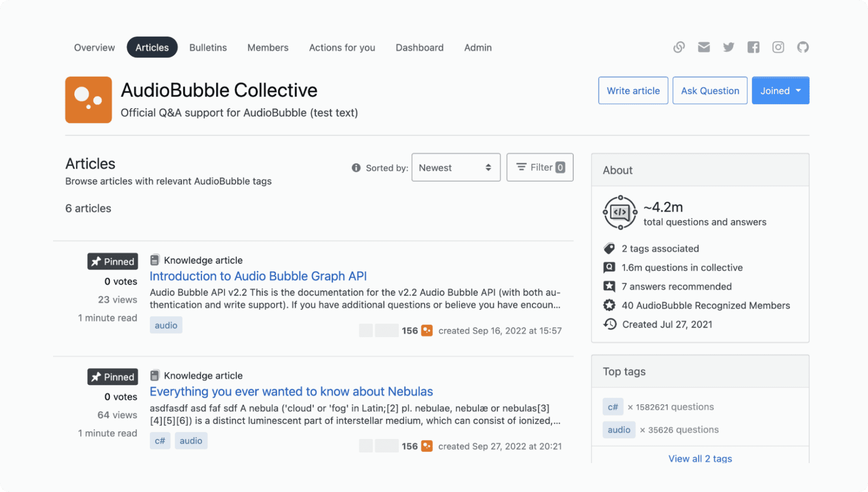Visit the Twitter bird icon
The image size is (868, 492).
click(x=729, y=47)
